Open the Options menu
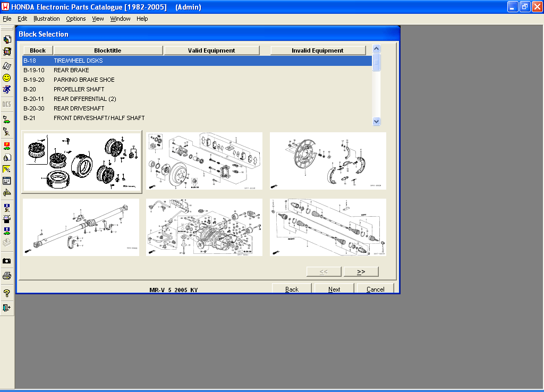The width and height of the screenshot is (544, 392). pos(75,19)
